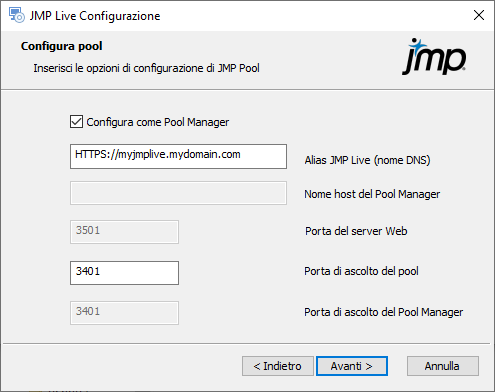Image resolution: width=495 pixels, height=392 pixels.
Task: Click the Alias JMP Live DNS field
Action: click(x=178, y=156)
